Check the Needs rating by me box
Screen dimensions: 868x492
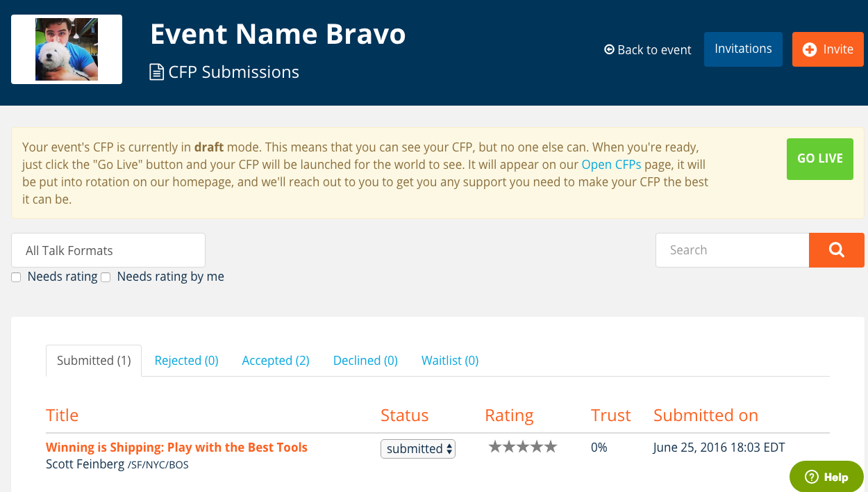pos(106,277)
